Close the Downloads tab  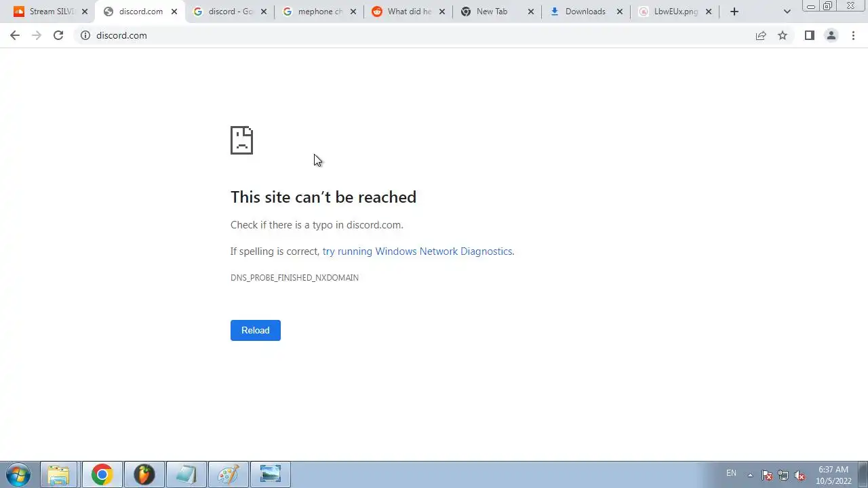coord(620,12)
